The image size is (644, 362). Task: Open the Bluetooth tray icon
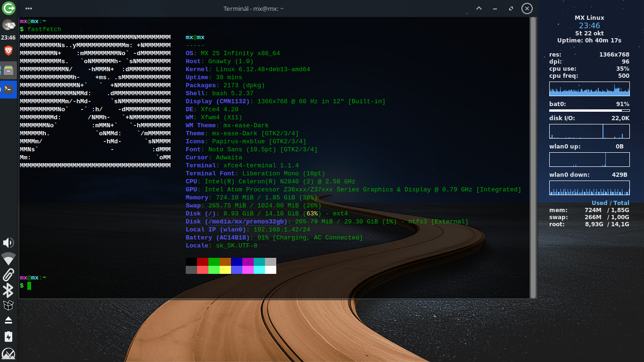(x=8, y=290)
